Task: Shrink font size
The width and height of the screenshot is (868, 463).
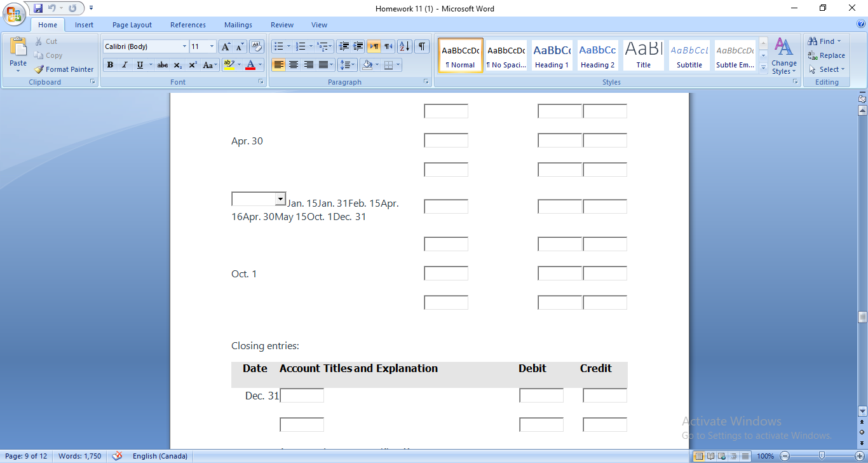Action: coord(240,46)
